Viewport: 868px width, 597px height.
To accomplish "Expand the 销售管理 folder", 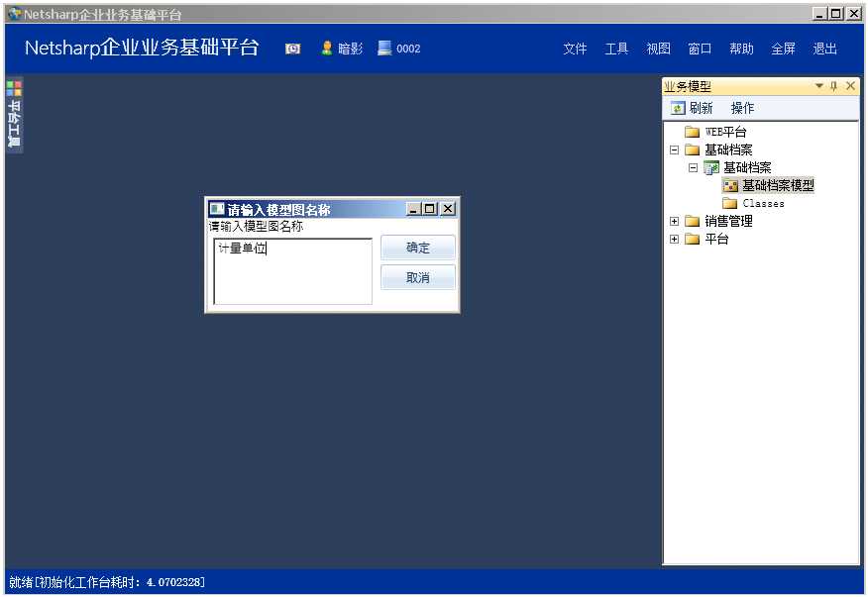I will (674, 222).
